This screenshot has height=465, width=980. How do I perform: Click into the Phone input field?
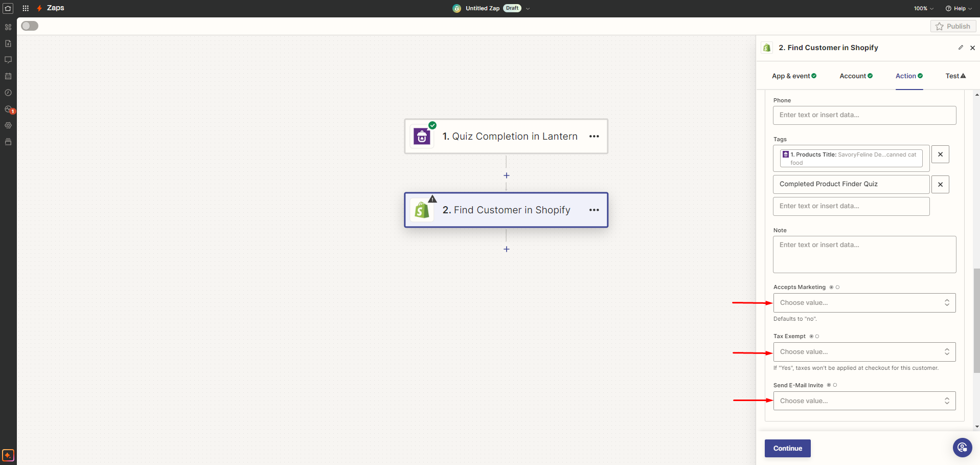point(864,115)
